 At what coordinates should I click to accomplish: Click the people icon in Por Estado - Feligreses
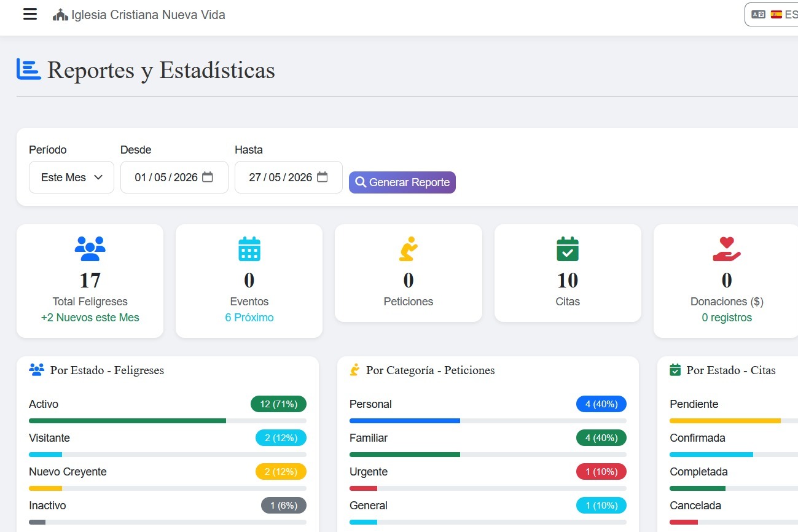tap(37, 370)
